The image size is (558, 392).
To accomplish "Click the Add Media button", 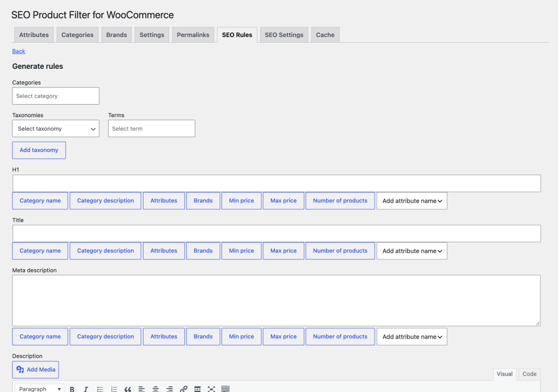I will [x=35, y=370].
